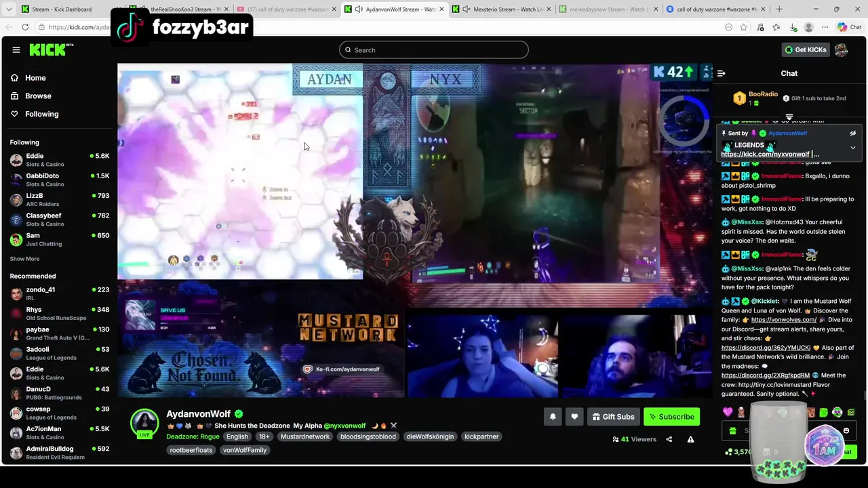
Task: Select the kickpartner tag
Action: pyautogui.click(x=481, y=436)
